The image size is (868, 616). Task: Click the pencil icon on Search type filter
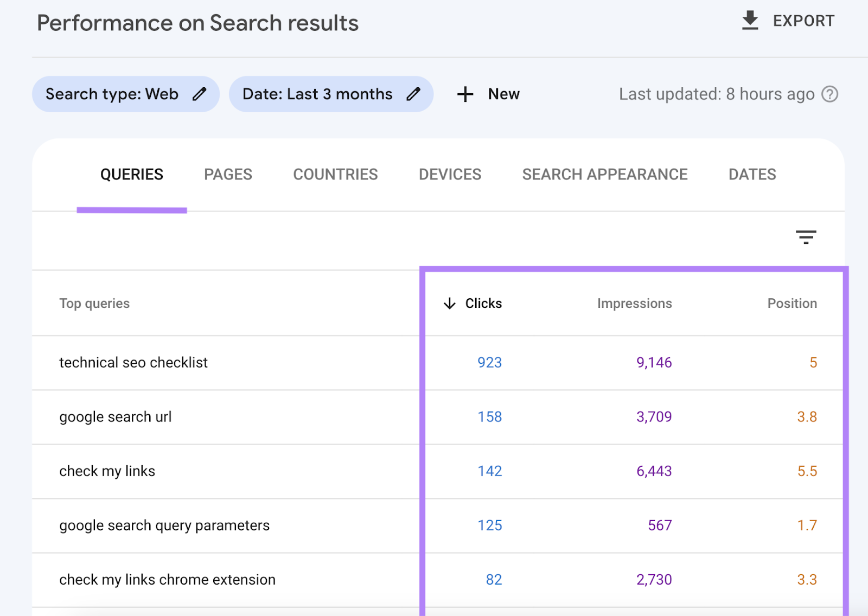[x=199, y=94]
